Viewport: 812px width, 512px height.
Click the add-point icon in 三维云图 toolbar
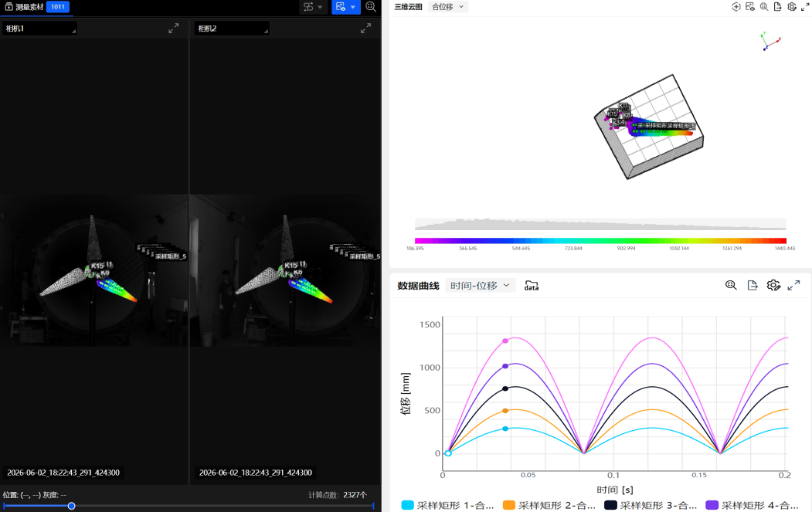736,7
